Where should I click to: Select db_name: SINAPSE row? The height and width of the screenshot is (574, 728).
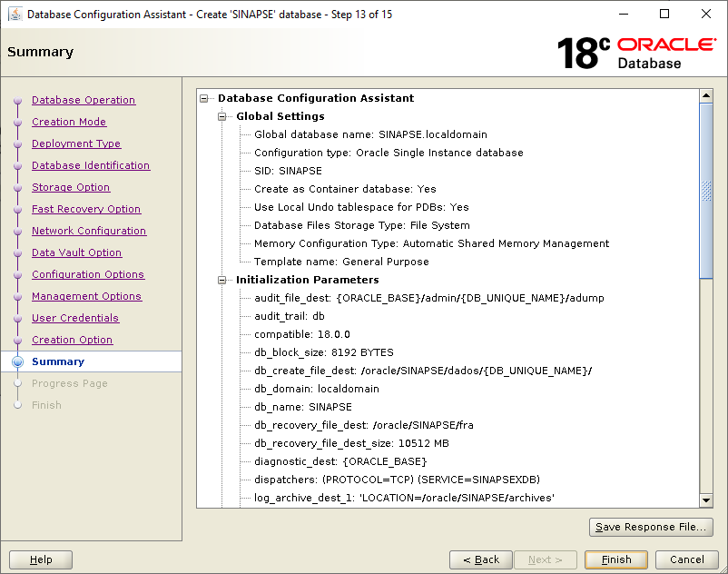(302, 407)
